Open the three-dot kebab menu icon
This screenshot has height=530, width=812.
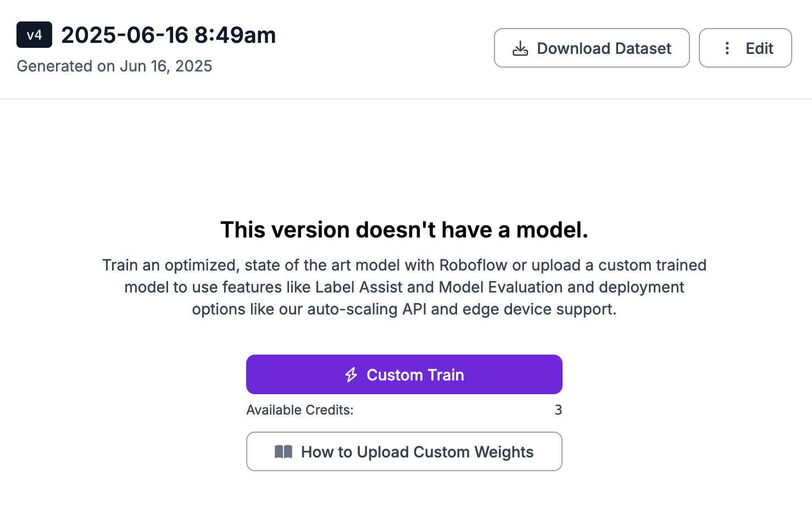pyautogui.click(x=727, y=48)
